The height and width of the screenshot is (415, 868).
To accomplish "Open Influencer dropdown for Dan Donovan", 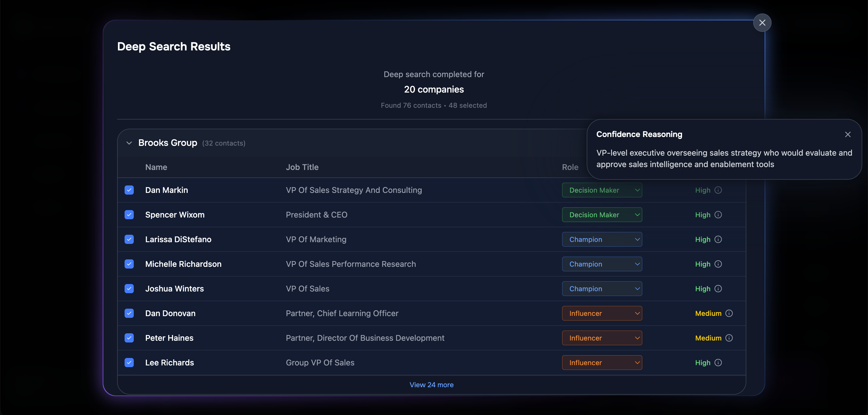I will [602, 313].
